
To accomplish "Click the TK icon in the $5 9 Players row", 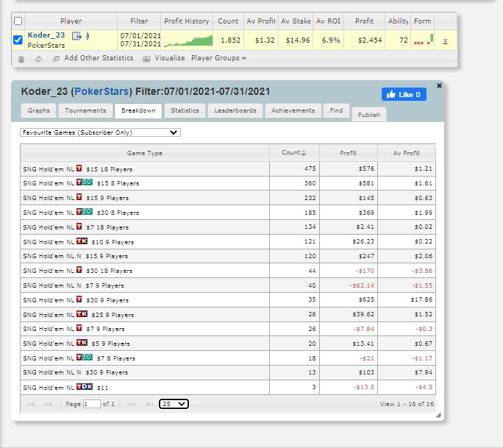I will [82, 342].
